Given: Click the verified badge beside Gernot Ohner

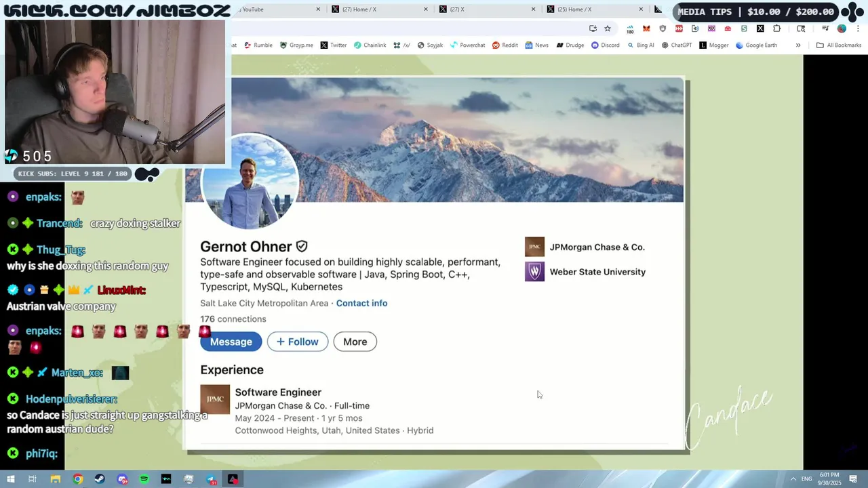Looking at the screenshot, I should click(302, 247).
